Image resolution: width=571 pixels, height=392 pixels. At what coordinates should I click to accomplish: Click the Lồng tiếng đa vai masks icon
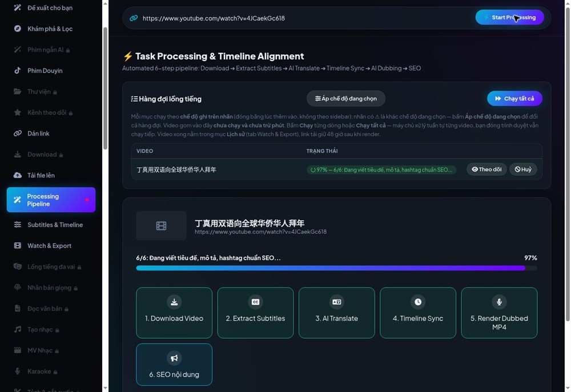(x=18, y=266)
